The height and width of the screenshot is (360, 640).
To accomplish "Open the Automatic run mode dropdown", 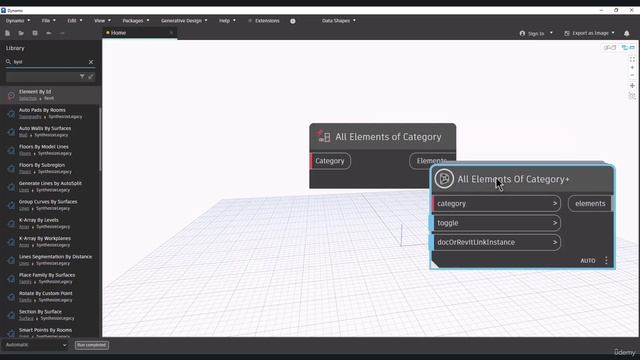I will tap(36, 345).
